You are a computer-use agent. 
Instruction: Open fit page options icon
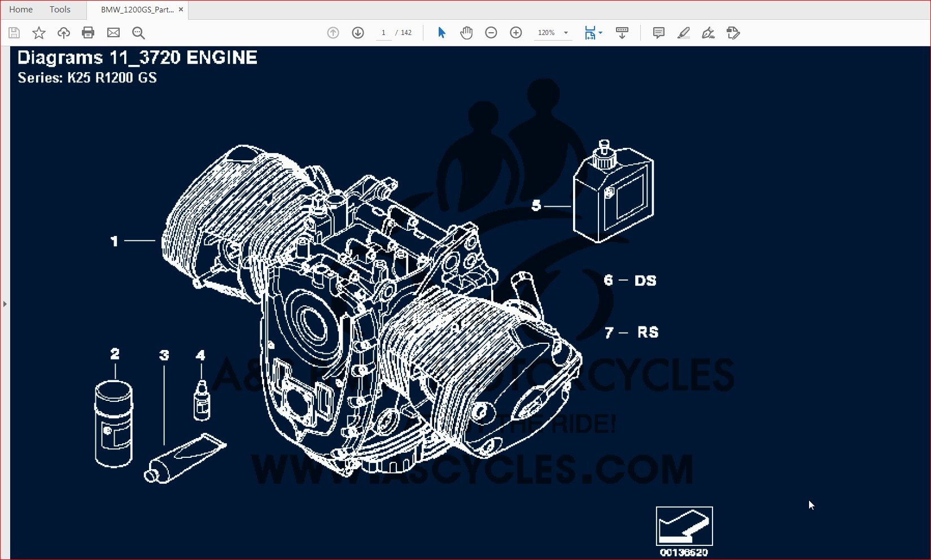[590, 33]
